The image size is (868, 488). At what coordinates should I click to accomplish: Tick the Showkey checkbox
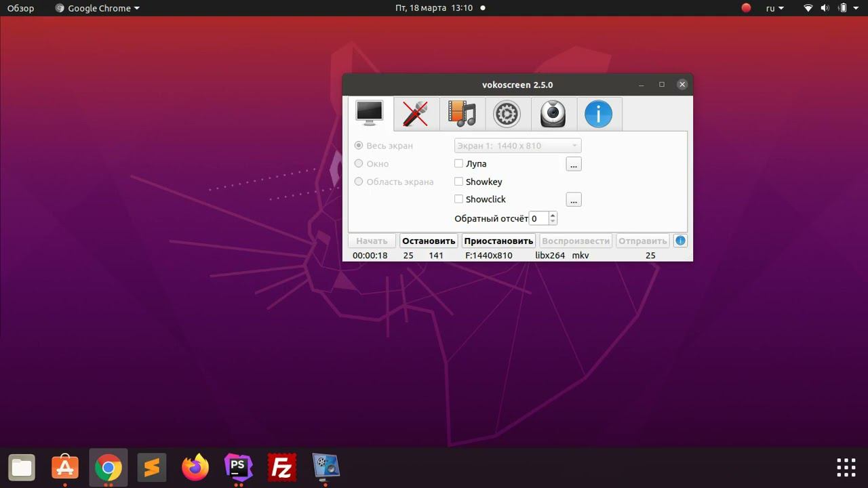[458, 182]
